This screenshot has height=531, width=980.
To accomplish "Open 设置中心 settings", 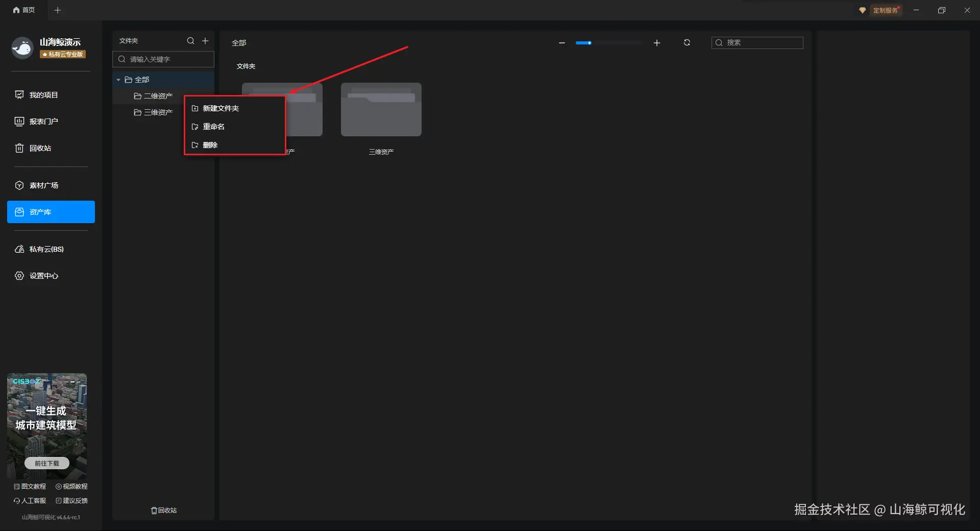I will 51,276.
